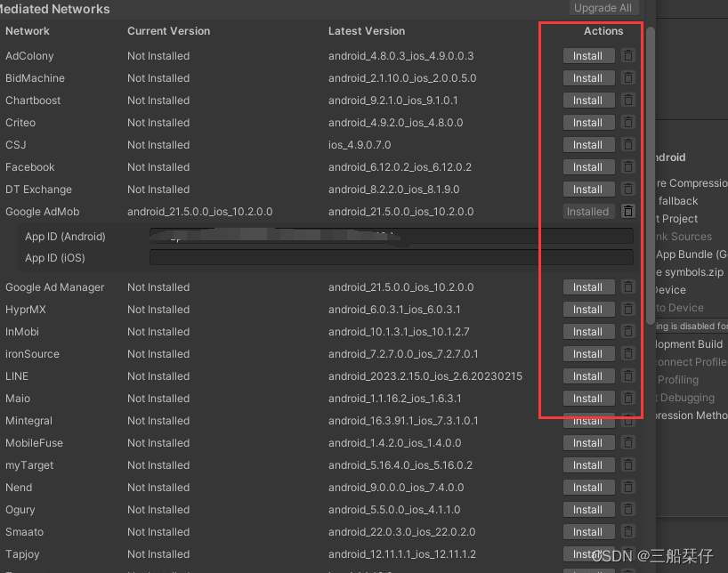Install the DT Exchange adapter

tap(588, 190)
